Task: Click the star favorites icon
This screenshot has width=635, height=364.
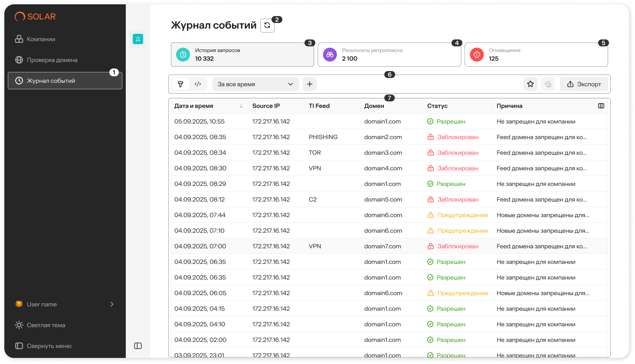Action: tap(530, 84)
